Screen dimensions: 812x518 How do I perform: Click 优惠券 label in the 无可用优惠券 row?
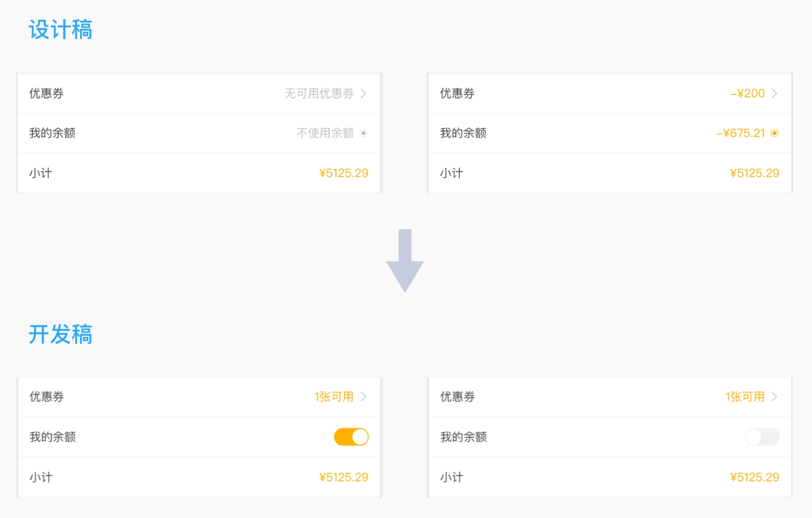coord(46,93)
